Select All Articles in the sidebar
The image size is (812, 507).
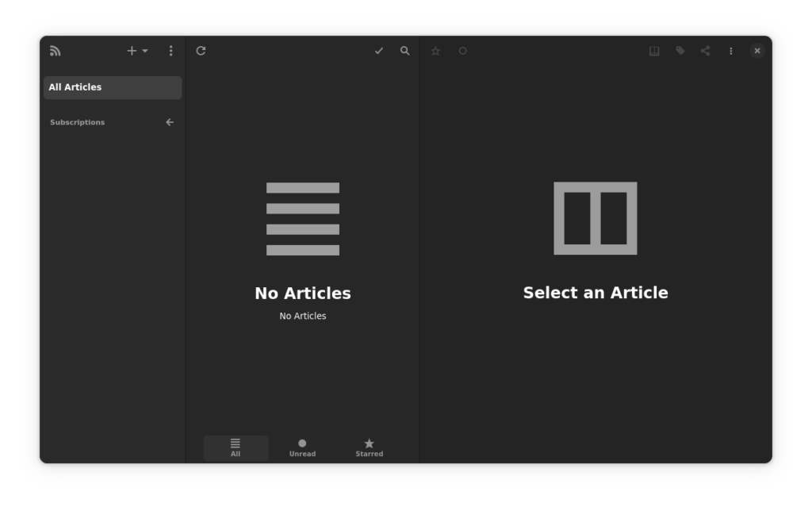[113, 87]
